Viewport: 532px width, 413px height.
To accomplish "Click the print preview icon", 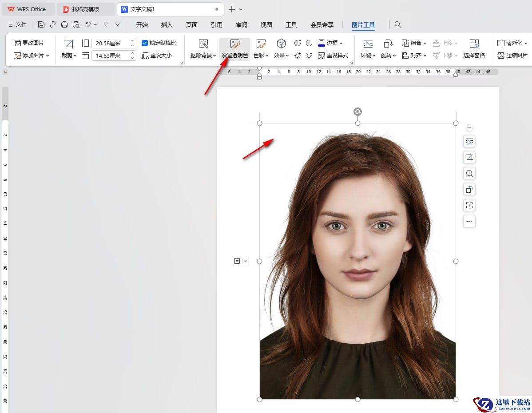I will (x=76, y=24).
